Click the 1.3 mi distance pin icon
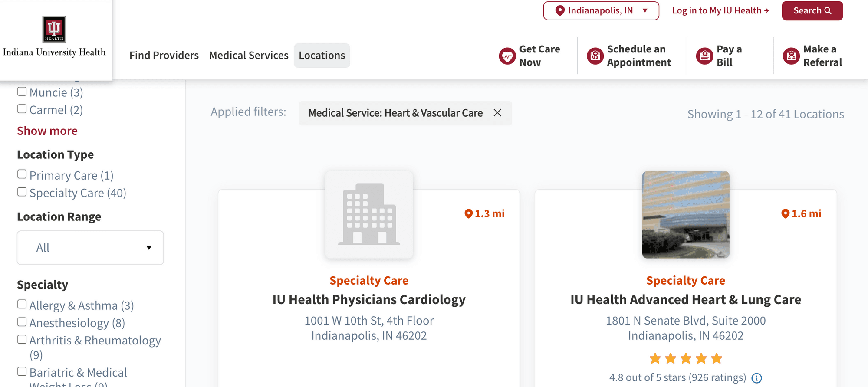This screenshot has height=387, width=868. click(468, 213)
